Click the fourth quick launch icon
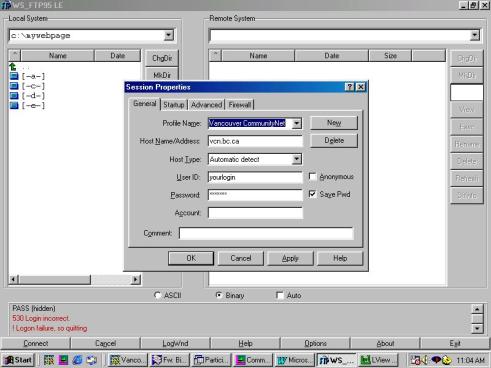This screenshot has width=491, height=368. pos(92,360)
